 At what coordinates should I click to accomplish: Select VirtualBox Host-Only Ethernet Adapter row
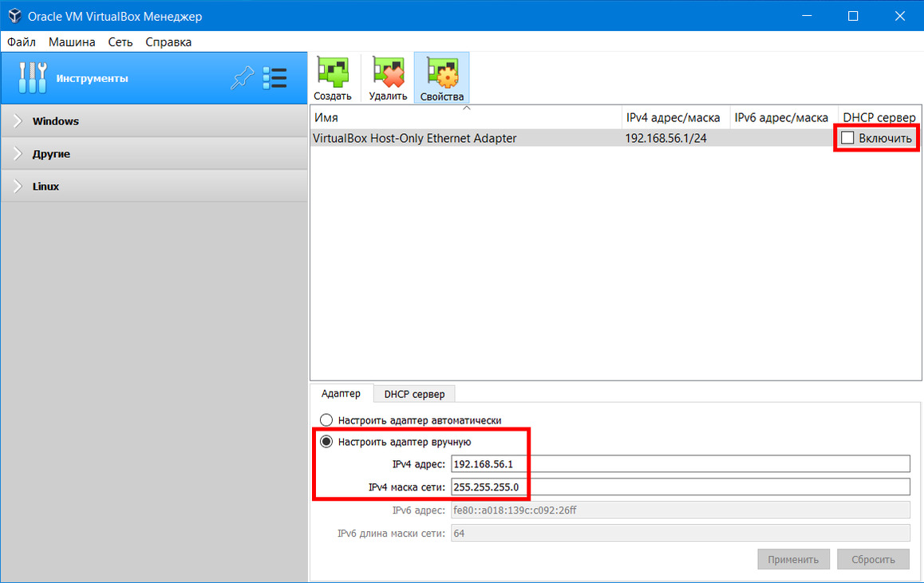pyautogui.click(x=615, y=138)
